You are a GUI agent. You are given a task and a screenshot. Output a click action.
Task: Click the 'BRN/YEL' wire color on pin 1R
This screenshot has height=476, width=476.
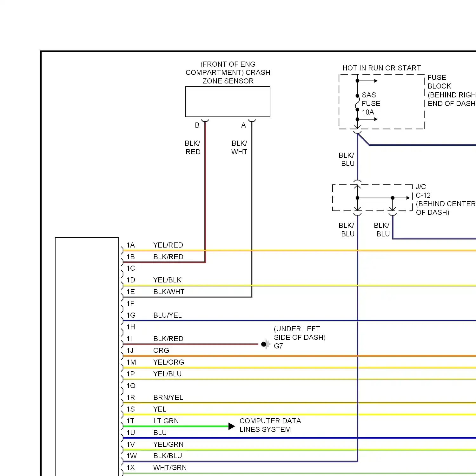(x=168, y=398)
